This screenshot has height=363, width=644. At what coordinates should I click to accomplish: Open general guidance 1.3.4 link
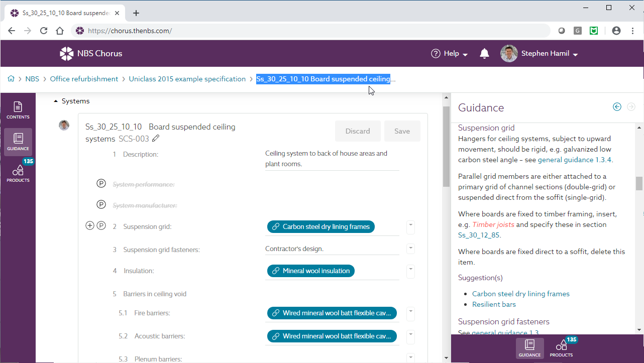575,160
